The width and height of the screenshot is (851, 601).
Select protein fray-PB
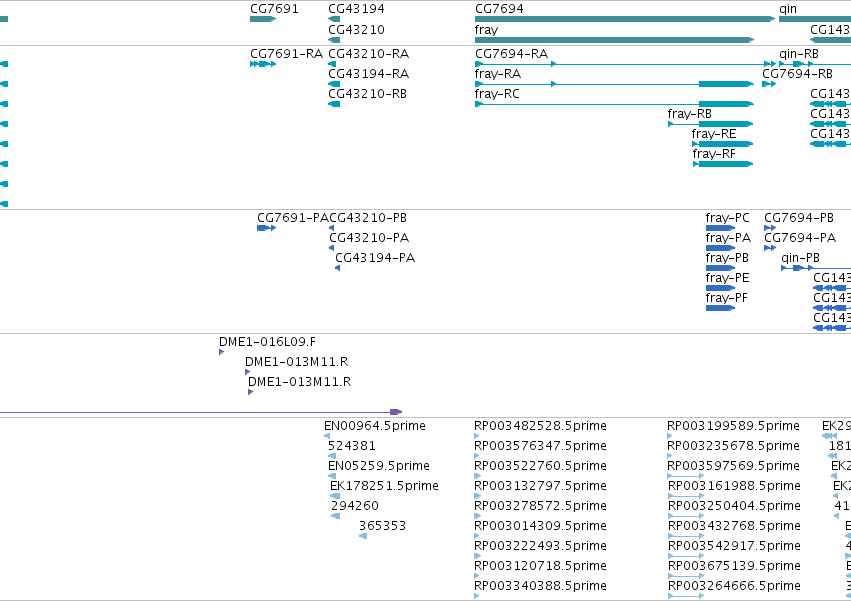coord(720,268)
